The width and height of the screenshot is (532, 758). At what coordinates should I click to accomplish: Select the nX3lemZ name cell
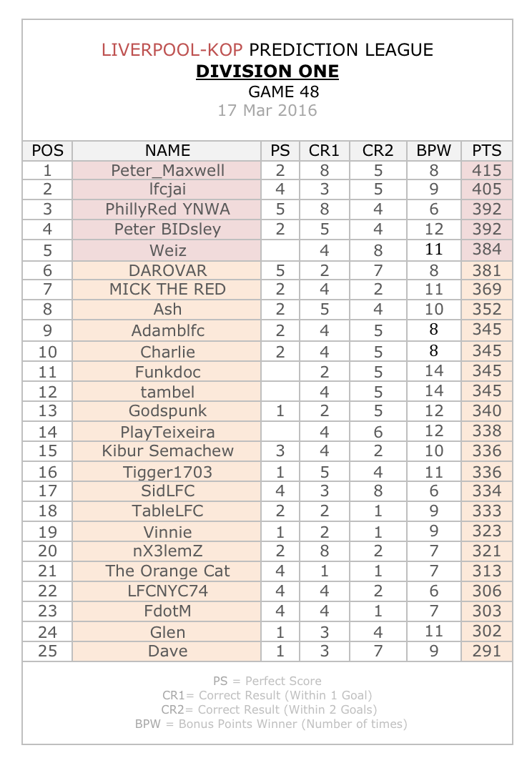click(x=167, y=551)
